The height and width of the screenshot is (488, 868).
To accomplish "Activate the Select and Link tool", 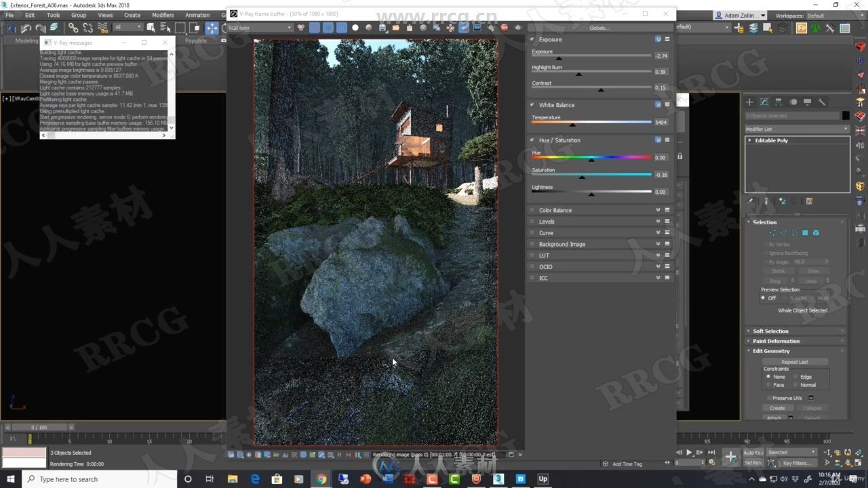I will (73, 28).
